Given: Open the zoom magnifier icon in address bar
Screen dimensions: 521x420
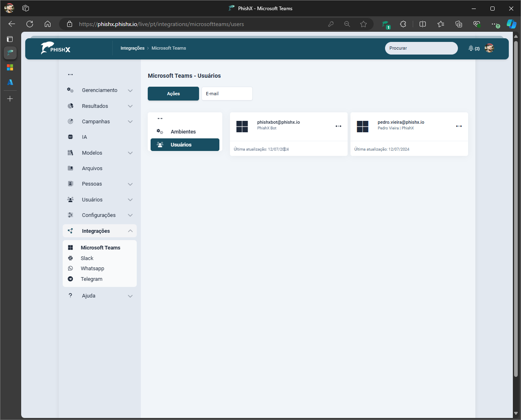Looking at the screenshot, I should click(347, 24).
